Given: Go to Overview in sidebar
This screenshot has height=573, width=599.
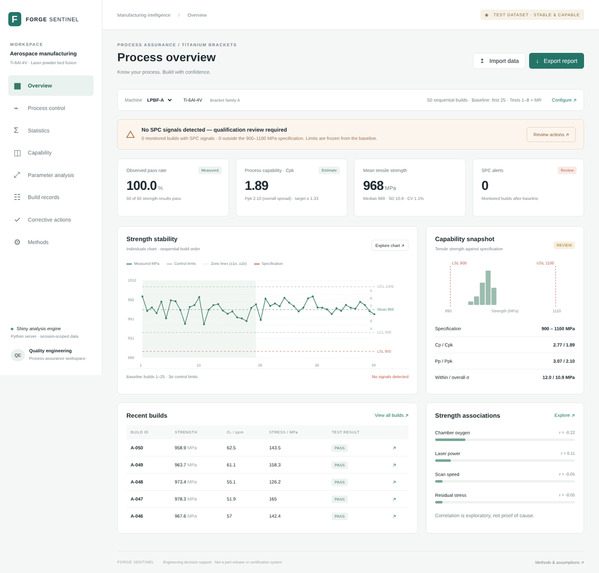Looking at the screenshot, I should coord(51,86).
